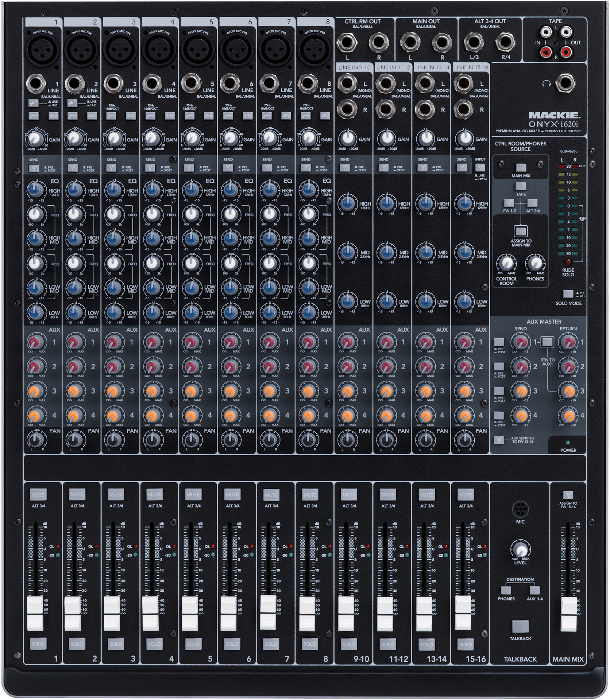This screenshot has width=610, height=700.
Task: Enable the guitar Hi-Z switch on channel 1
Action: click(34, 103)
